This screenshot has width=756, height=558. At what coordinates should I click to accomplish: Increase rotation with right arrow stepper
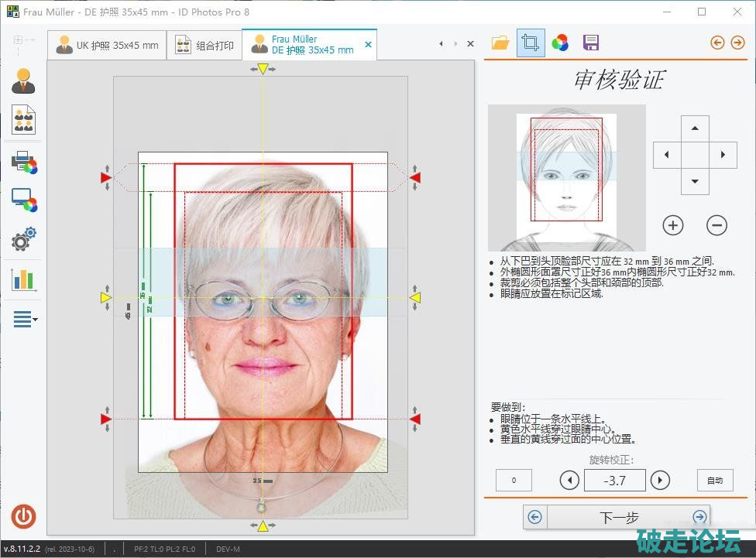(x=660, y=481)
